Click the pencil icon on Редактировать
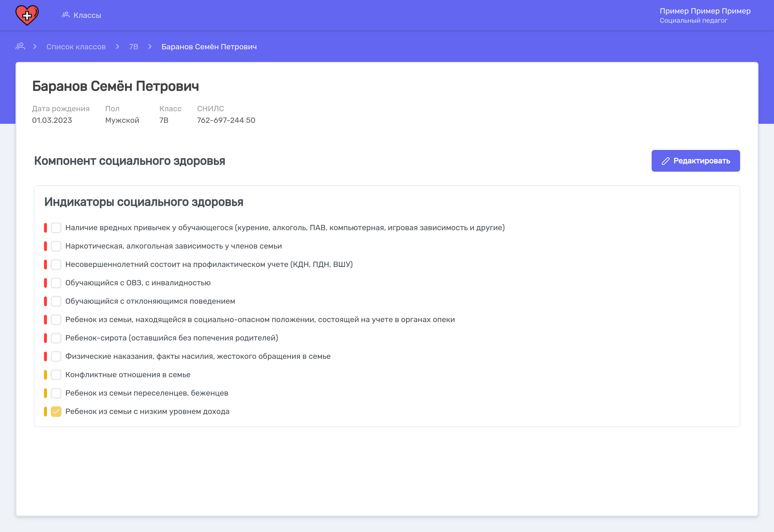 tap(665, 161)
